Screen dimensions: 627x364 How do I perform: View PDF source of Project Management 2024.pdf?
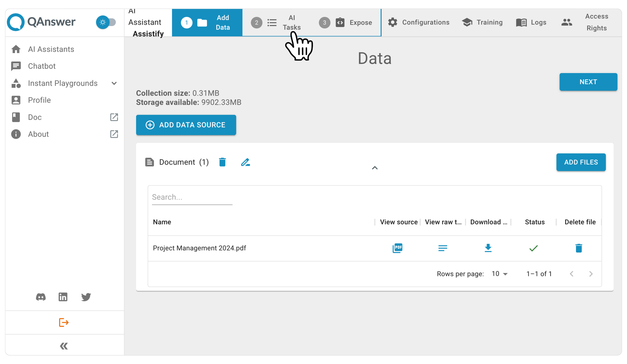[397, 248]
